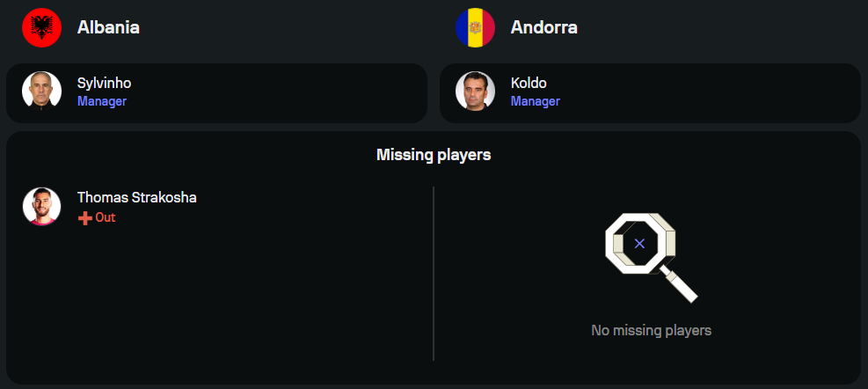Click the No missing players text
The height and width of the screenshot is (389, 868).
pos(651,331)
